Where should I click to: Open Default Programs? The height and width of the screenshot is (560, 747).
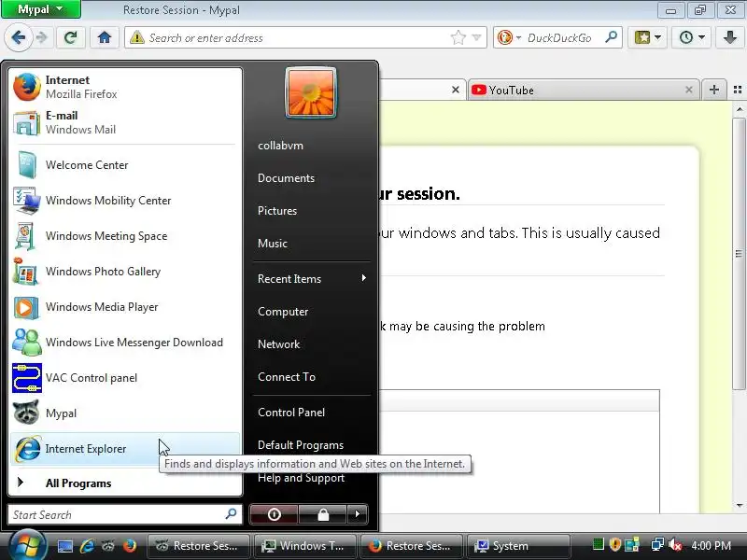(x=312, y=445)
